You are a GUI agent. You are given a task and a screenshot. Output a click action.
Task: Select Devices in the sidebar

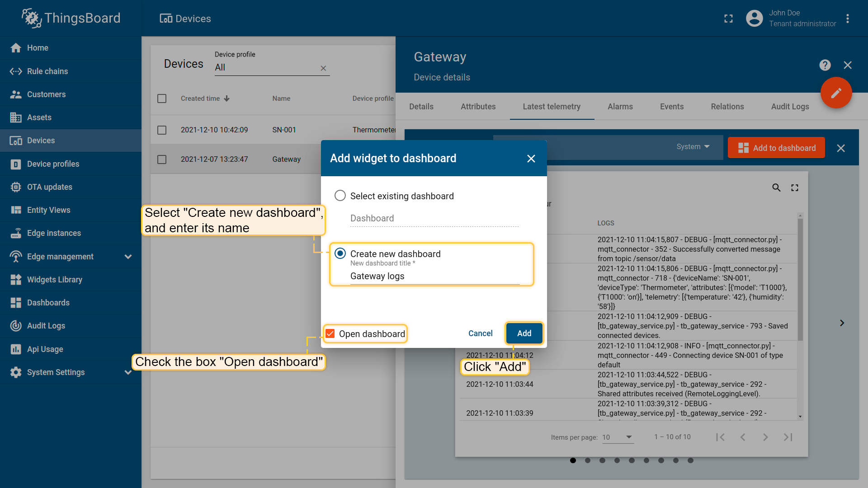pos(71,141)
